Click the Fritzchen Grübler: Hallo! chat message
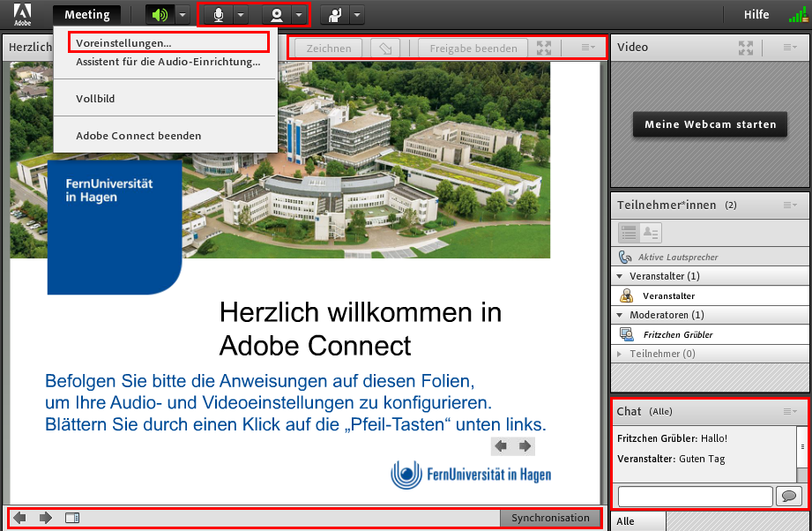The height and width of the screenshot is (531, 812). point(672,438)
